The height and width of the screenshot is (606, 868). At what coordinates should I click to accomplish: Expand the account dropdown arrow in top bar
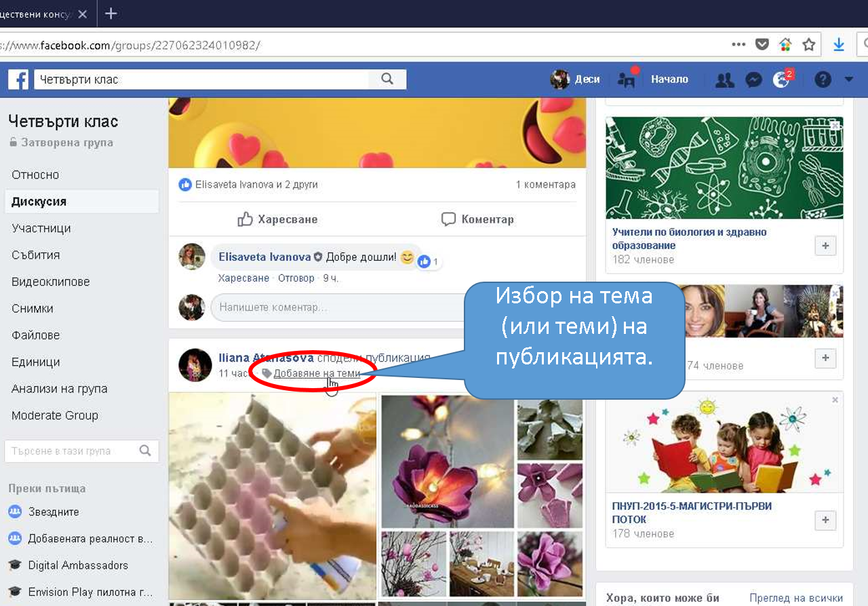tap(849, 80)
